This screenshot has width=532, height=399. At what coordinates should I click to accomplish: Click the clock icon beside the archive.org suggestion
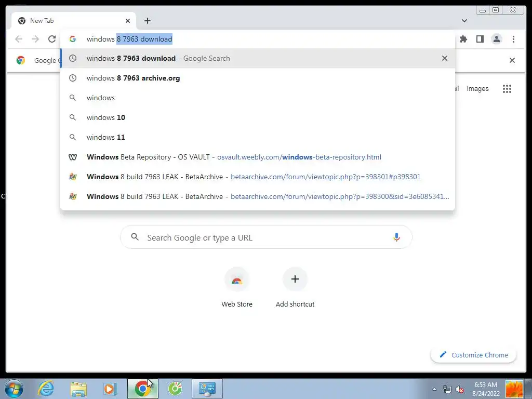pos(73,78)
